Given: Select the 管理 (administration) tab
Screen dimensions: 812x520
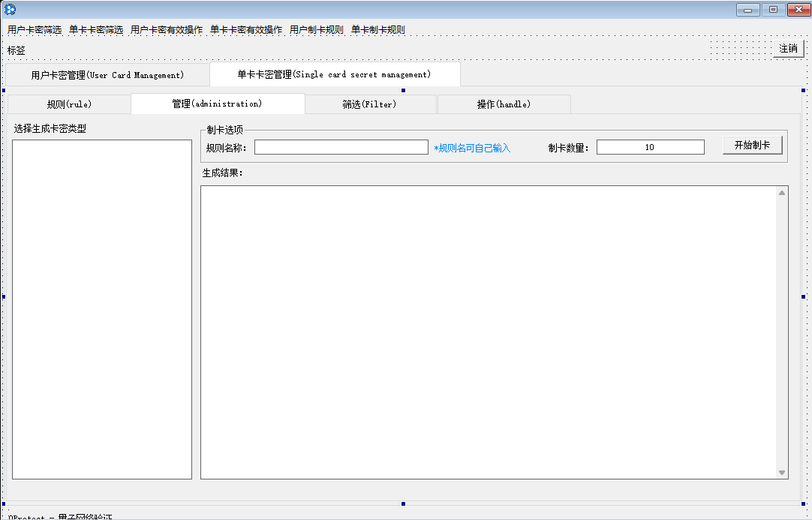Looking at the screenshot, I should tap(218, 104).
